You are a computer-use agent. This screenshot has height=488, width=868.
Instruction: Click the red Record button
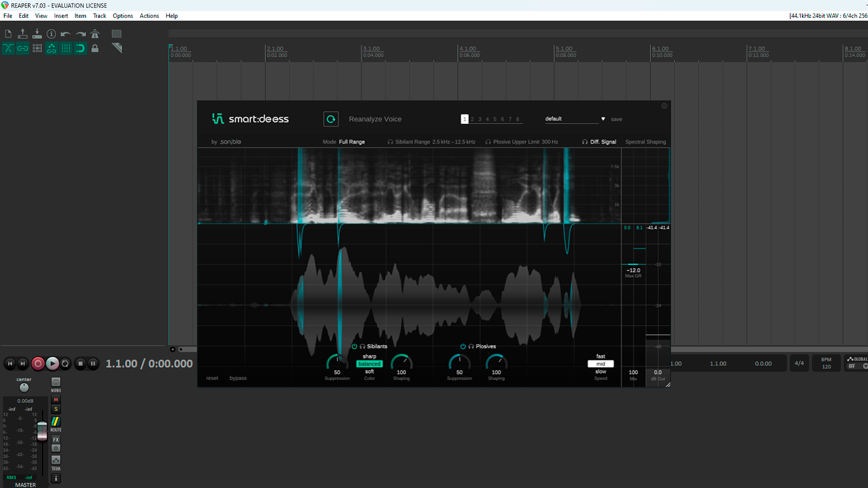tap(38, 363)
